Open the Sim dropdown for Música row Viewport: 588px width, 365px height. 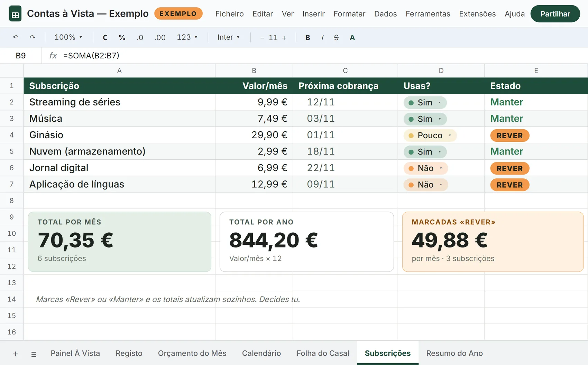[425, 119]
